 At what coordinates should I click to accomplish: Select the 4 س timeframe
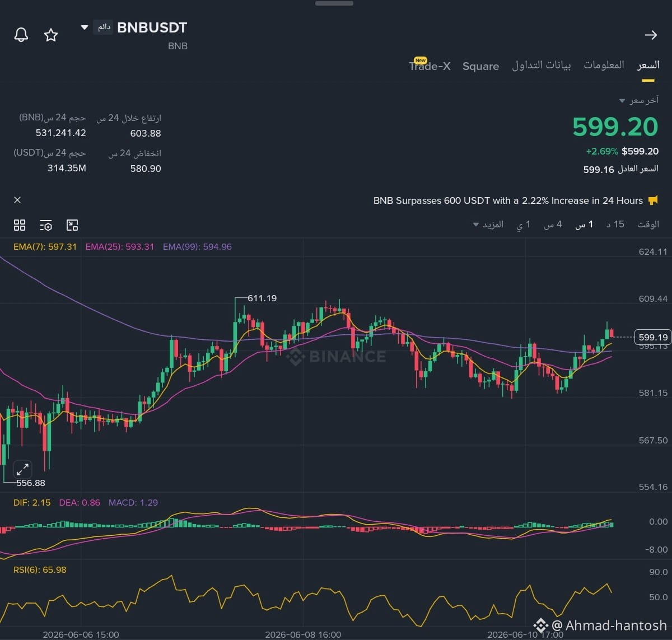point(553,225)
